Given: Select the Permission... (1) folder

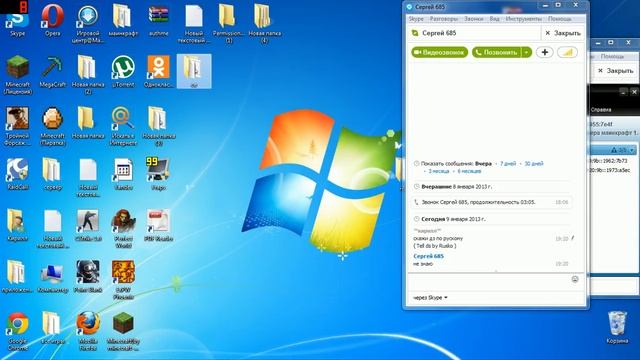Looking at the screenshot, I should point(229,24).
